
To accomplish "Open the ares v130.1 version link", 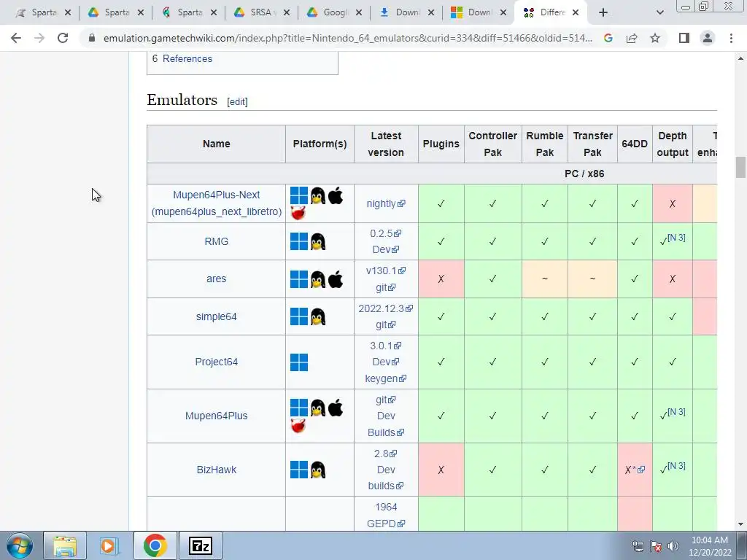I will click(x=385, y=271).
